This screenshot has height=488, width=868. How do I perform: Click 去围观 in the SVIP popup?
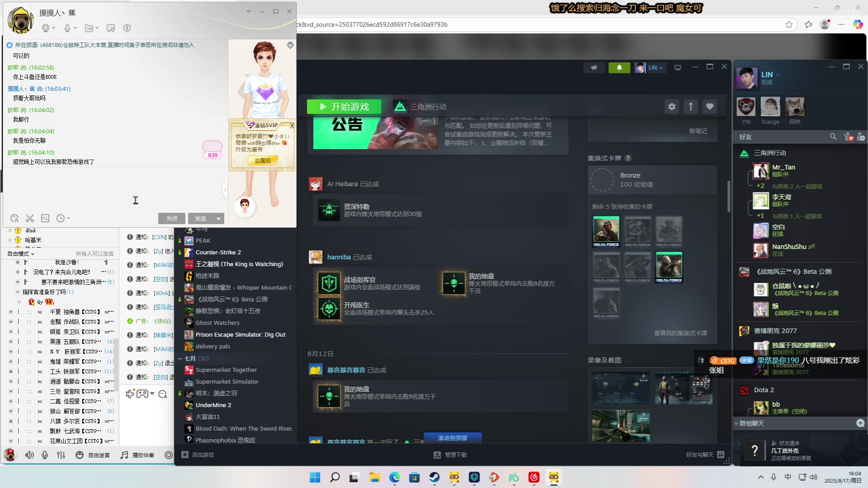coord(263,161)
